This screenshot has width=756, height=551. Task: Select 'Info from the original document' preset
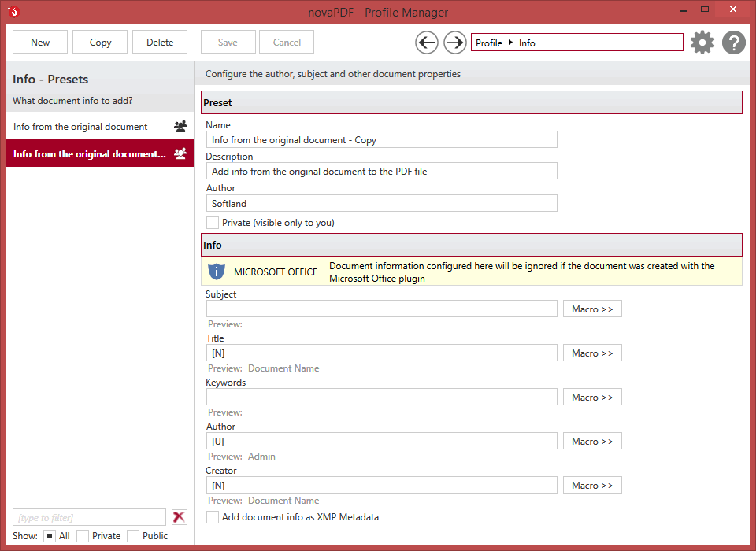coord(100,126)
